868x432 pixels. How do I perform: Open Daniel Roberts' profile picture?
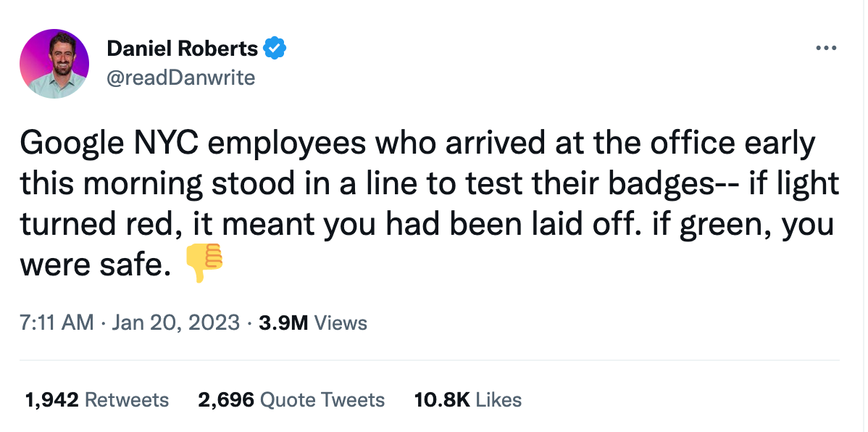pos(54,64)
